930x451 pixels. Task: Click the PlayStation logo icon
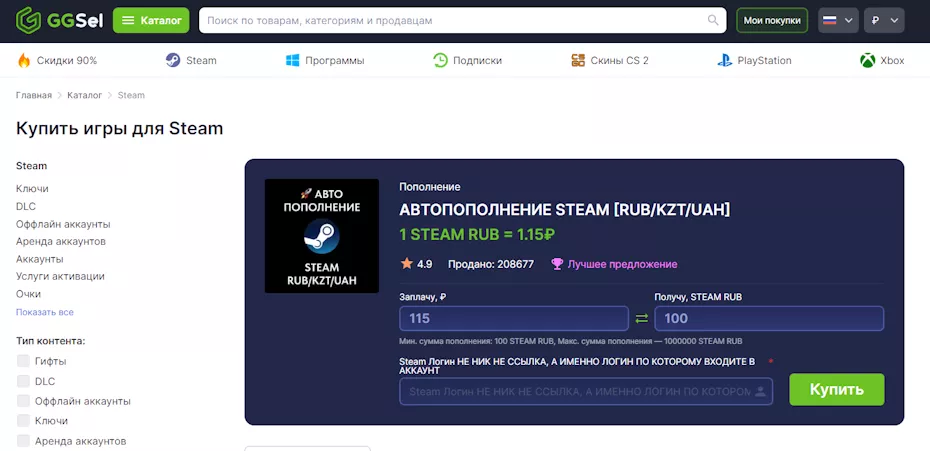[x=724, y=60]
